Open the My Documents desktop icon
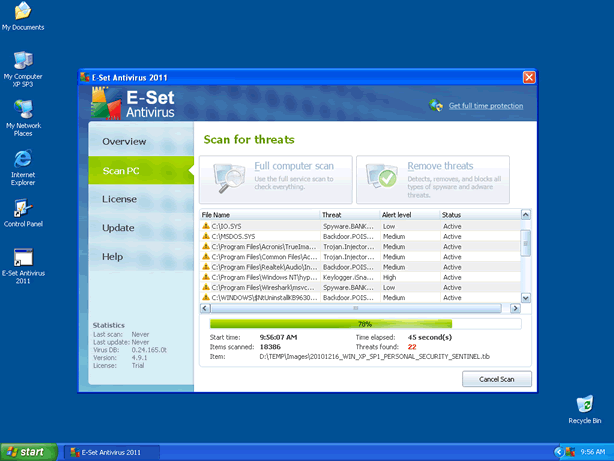The width and height of the screenshot is (614, 461). pos(22,12)
